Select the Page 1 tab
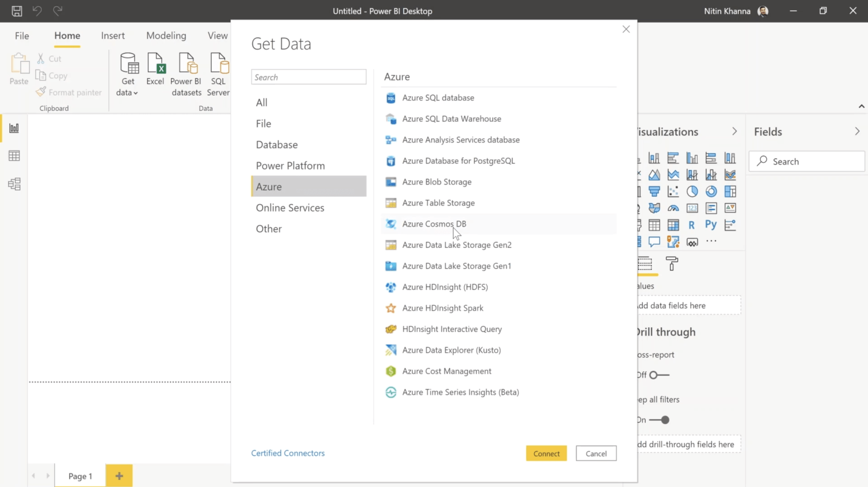Image resolution: width=868 pixels, height=487 pixels. (80, 476)
